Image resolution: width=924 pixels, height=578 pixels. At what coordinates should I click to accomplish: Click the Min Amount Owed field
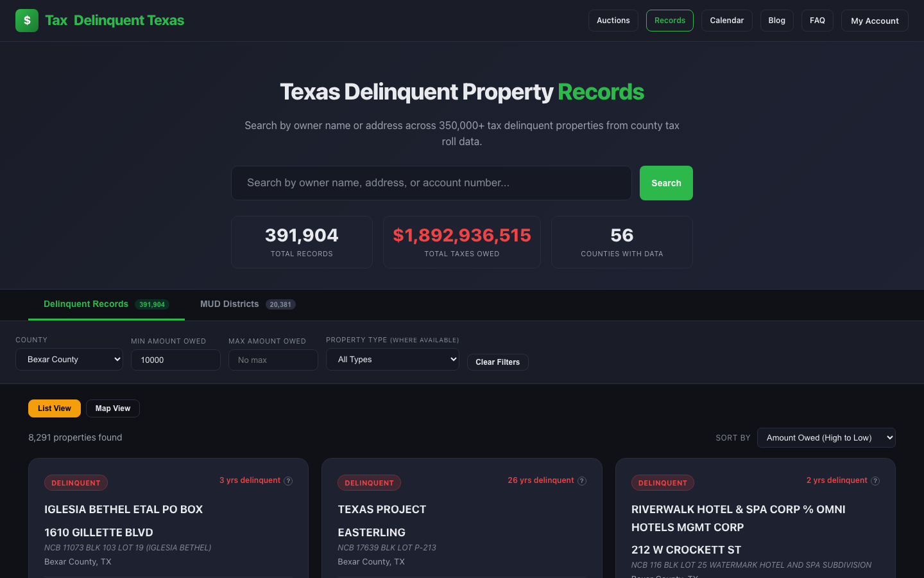point(176,360)
